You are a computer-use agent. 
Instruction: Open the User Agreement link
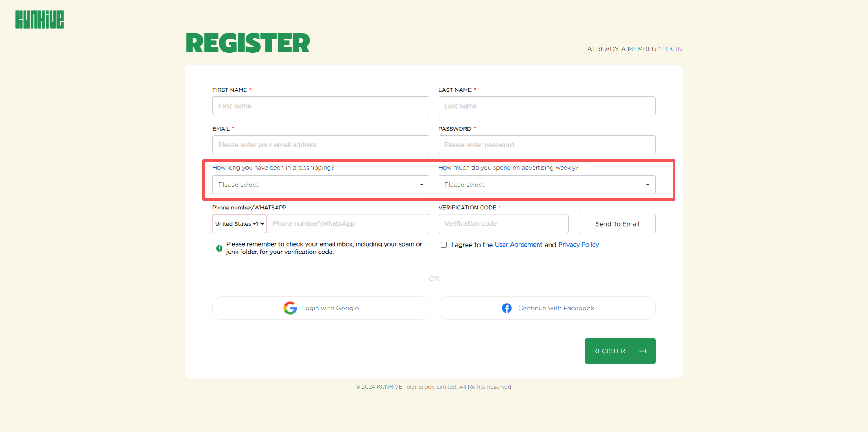tap(519, 245)
